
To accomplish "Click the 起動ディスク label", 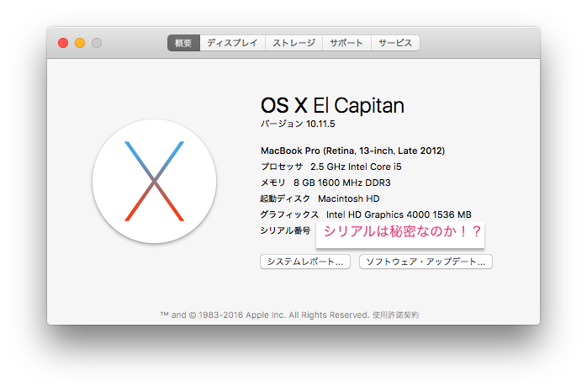I will pyautogui.click(x=285, y=199).
